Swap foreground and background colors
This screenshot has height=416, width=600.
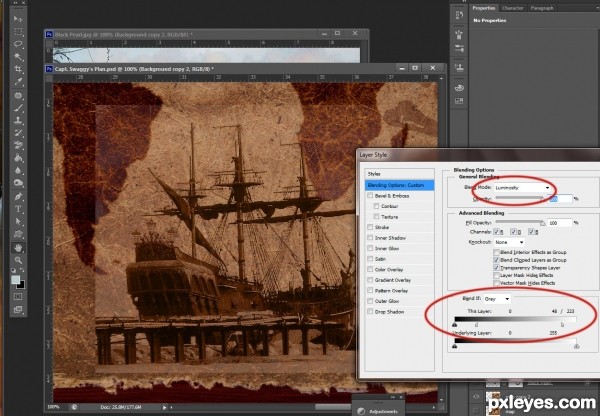pos(22,270)
